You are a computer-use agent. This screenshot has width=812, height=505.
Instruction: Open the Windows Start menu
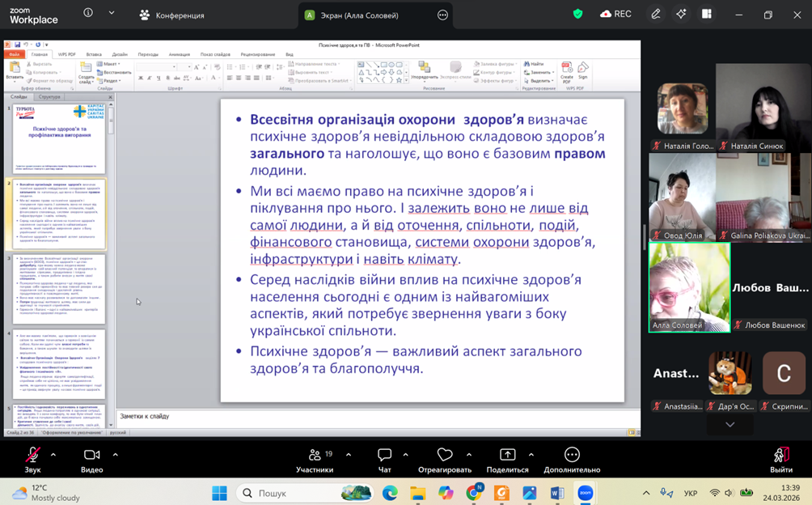(x=219, y=493)
